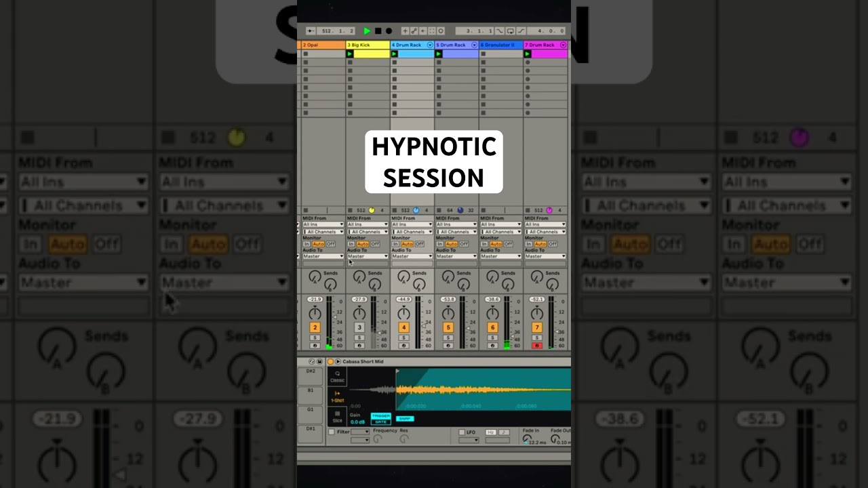Screen dimensions: 868x488
Task: Unfold track 5 Drum Rack with its arrow
Action: [x=474, y=45]
